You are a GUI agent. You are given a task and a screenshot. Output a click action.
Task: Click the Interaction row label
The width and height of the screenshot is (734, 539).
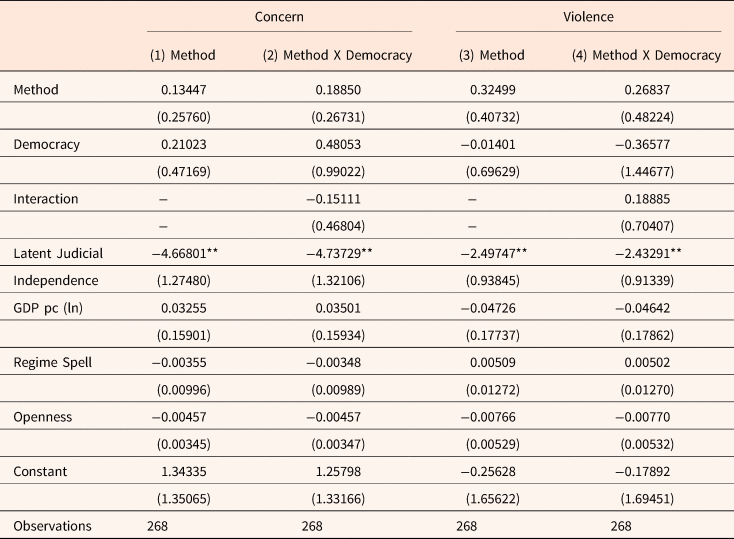pos(44,198)
